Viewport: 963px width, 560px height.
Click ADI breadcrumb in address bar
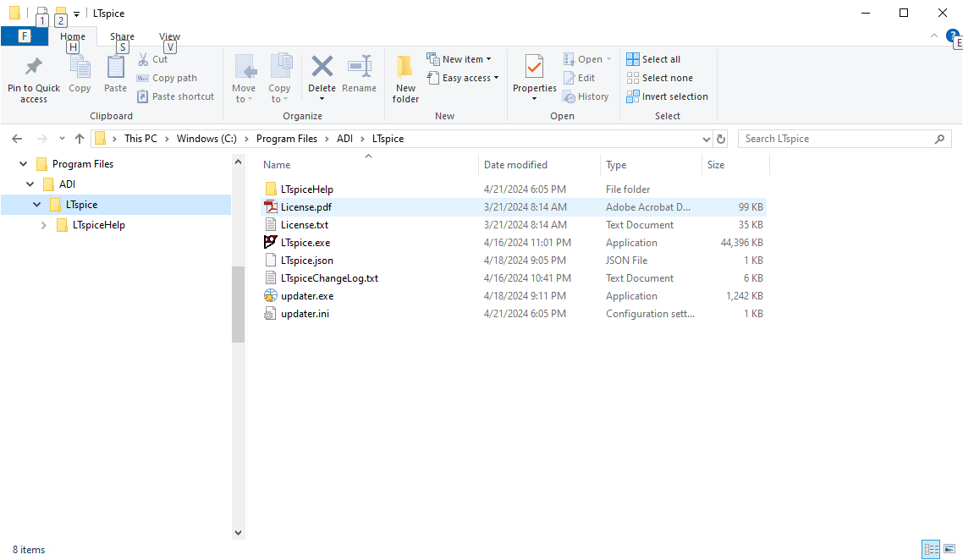click(344, 139)
